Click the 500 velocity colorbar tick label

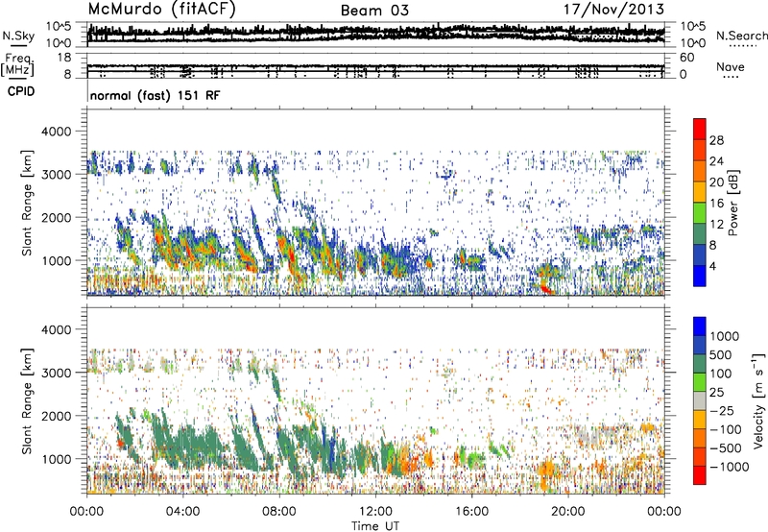point(722,354)
